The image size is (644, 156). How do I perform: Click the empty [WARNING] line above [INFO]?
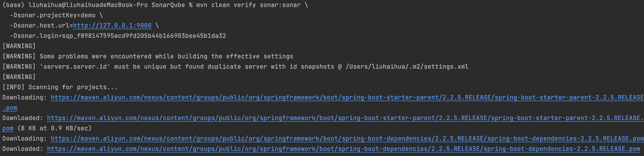click(x=19, y=77)
